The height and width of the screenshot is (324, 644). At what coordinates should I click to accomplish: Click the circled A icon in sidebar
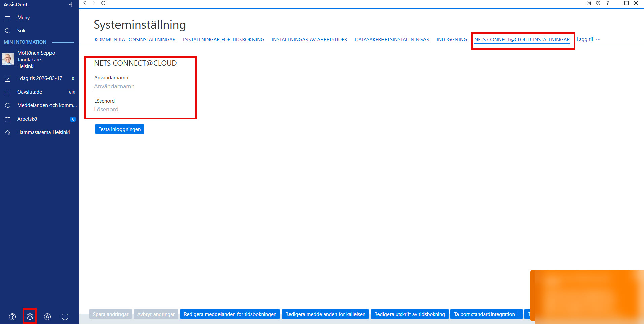(47, 317)
